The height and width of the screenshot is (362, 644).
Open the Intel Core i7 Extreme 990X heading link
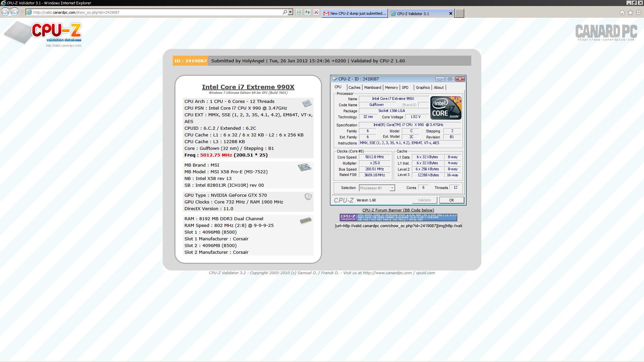click(x=248, y=87)
